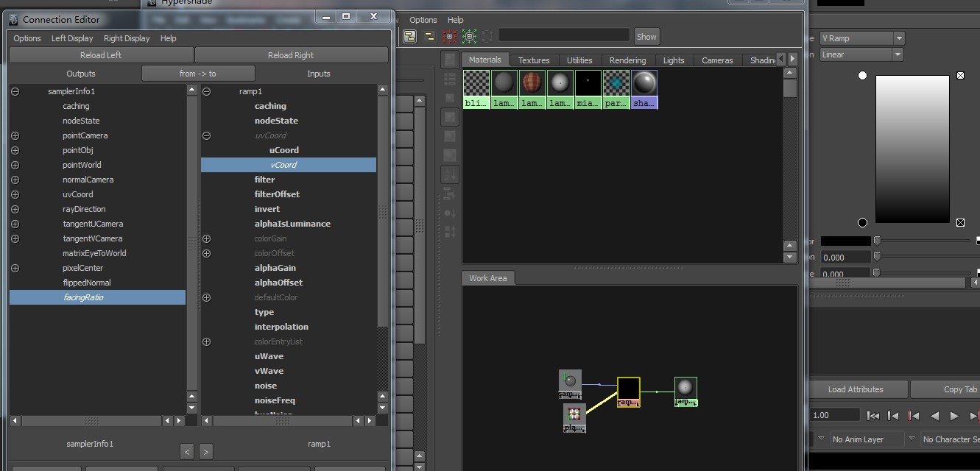980x471 pixels.
Task: Go to the start of the playback range
Action: (873, 416)
